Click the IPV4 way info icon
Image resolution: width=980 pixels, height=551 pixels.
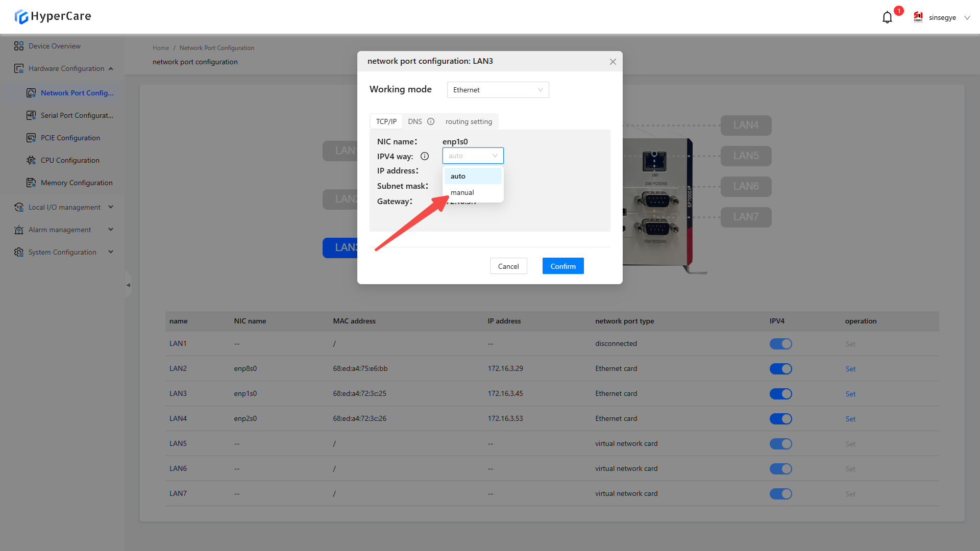click(425, 156)
